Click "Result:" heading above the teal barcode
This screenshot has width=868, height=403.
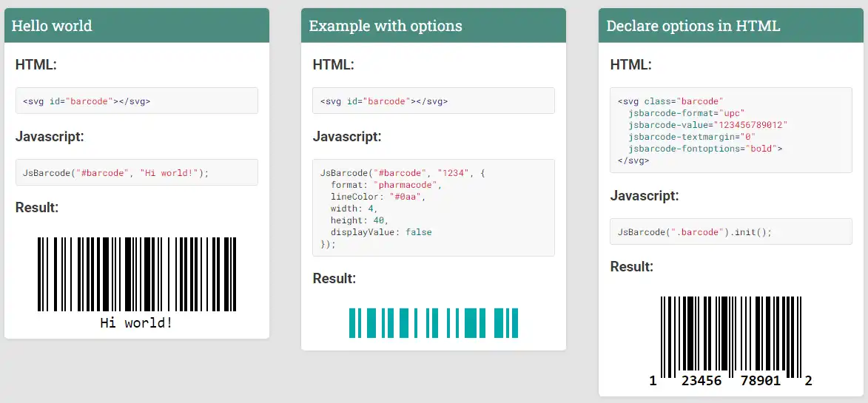tap(334, 279)
